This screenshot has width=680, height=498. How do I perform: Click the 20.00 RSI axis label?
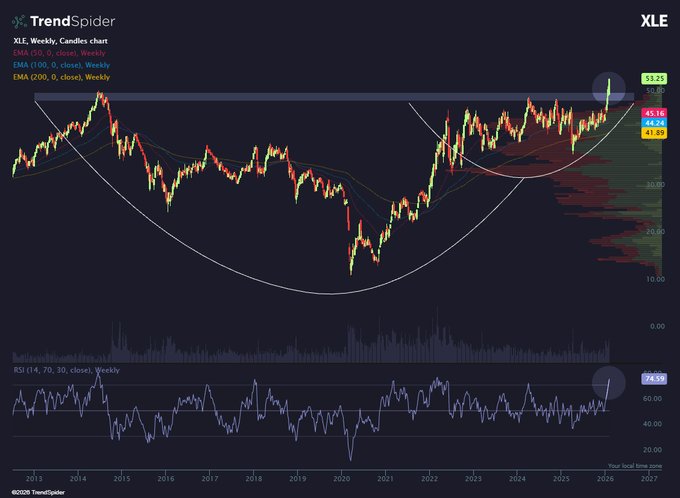[652, 450]
